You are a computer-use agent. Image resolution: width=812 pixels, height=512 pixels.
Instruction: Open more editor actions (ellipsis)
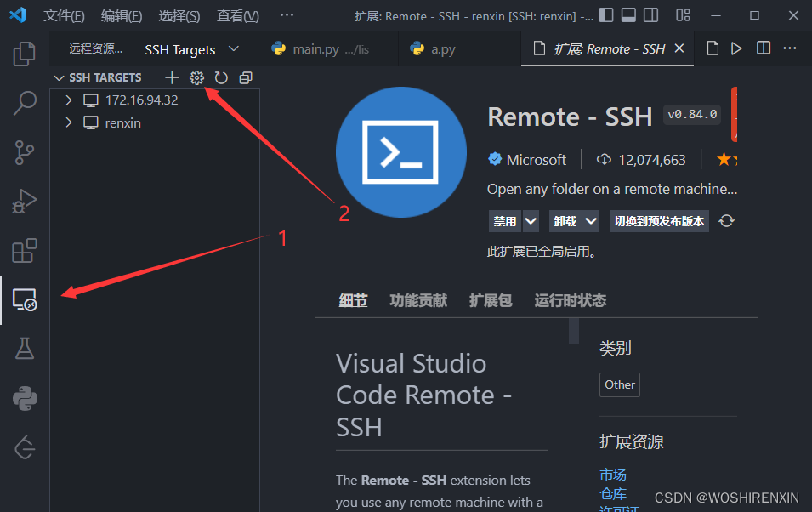click(790, 48)
